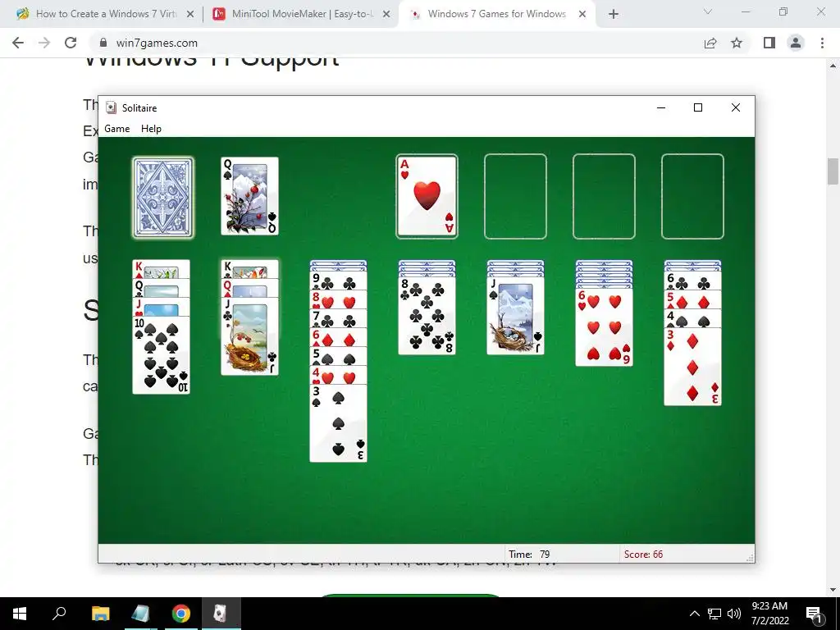This screenshot has height=630, width=840.
Task: Click the taskbar clock showing 9:23 AM
Action: [x=769, y=614]
